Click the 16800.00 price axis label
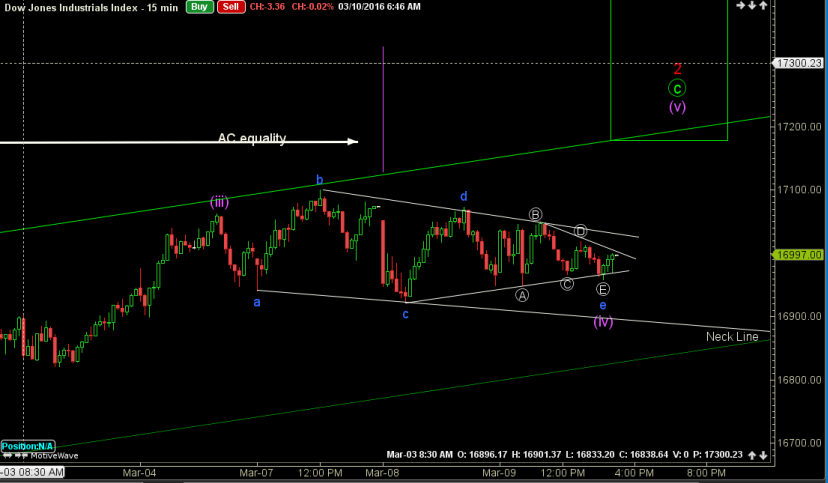This screenshot has height=483, width=828. 799,380
